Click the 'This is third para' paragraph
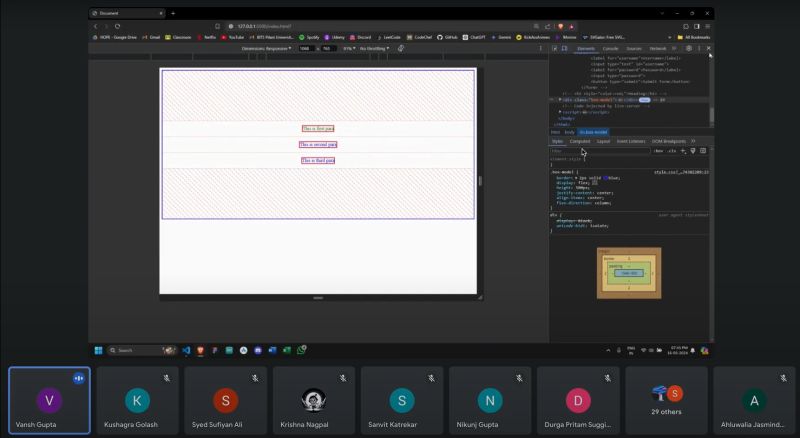 click(x=318, y=160)
